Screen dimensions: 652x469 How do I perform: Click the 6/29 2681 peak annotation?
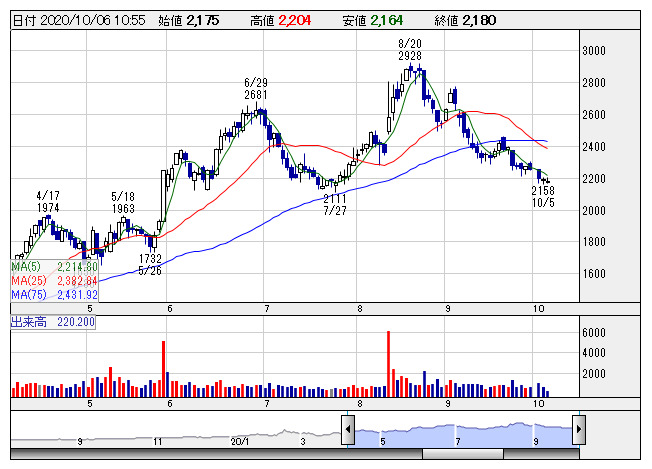point(256,89)
